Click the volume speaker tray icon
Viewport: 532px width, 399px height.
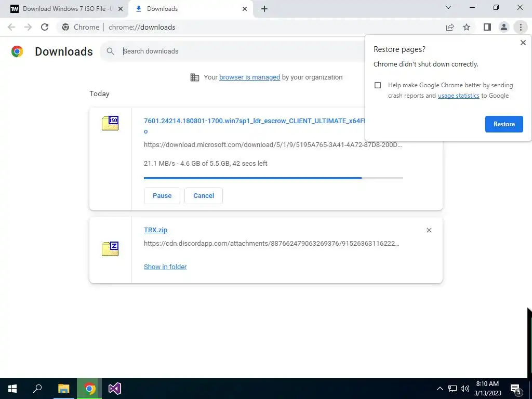coord(465,389)
